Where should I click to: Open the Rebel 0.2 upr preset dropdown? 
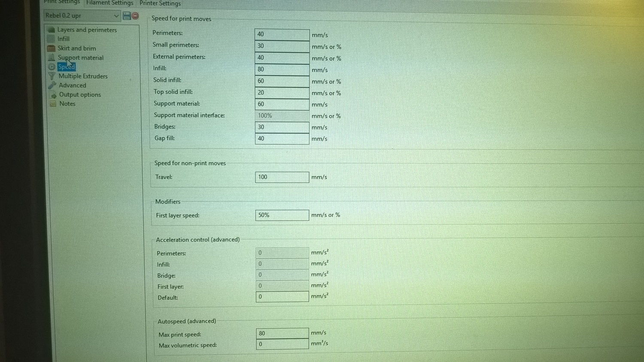(x=82, y=16)
